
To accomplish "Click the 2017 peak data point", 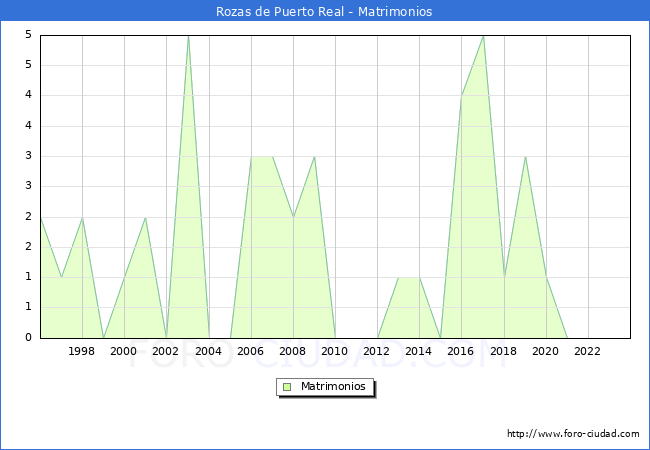I will tap(483, 36).
